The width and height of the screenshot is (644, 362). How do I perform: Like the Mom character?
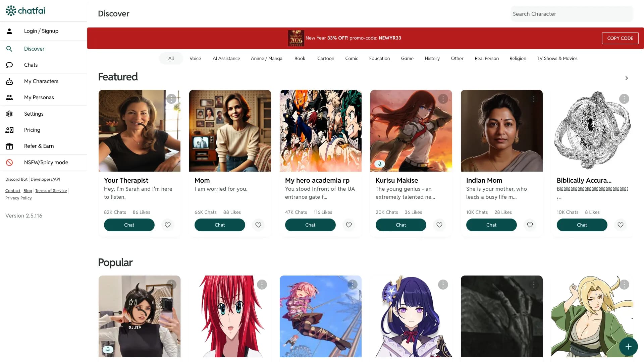258,225
